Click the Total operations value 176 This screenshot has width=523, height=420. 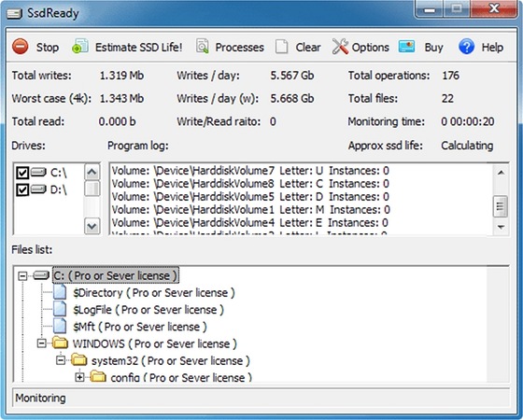(450, 76)
